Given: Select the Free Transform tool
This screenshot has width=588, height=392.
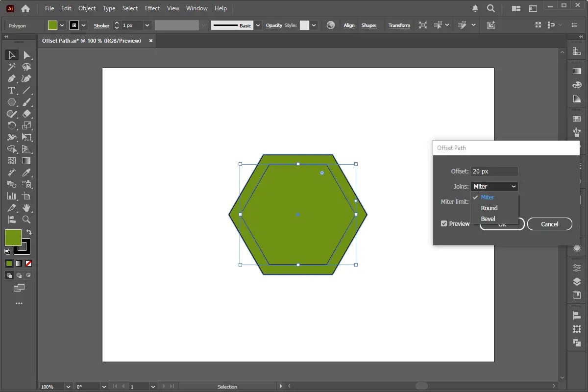Looking at the screenshot, I should [27, 138].
